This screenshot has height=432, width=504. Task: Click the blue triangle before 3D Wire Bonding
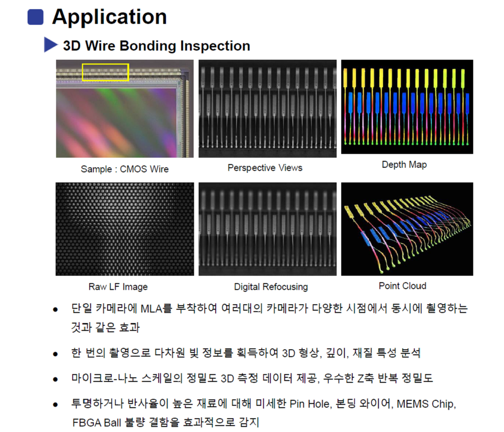click(x=50, y=45)
